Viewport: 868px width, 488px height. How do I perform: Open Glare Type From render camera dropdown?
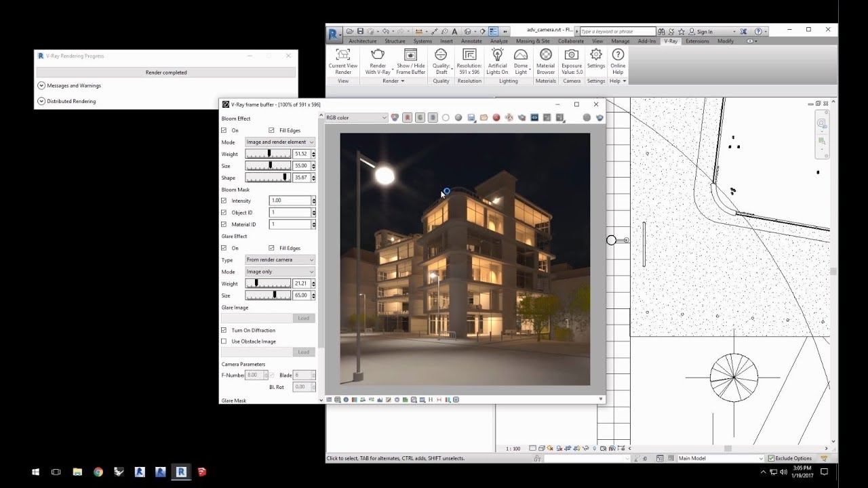[280, 260]
